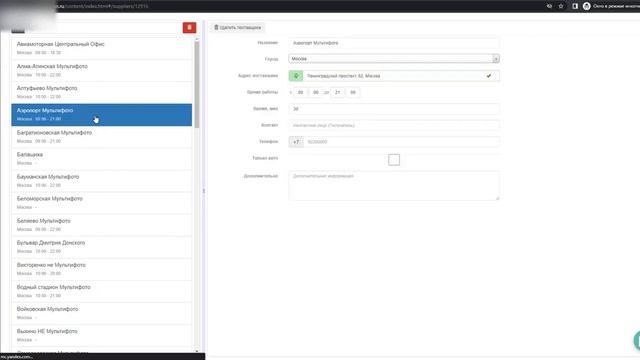Click the opening hour field showing 09
The height and width of the screenshot is (360, 640).
pyautogui.click(x=300, y=92)
